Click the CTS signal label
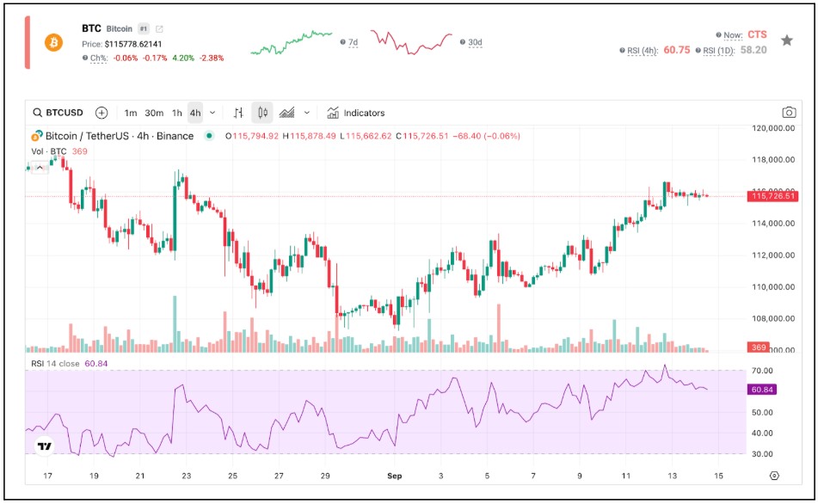 (x=757, y=34)
